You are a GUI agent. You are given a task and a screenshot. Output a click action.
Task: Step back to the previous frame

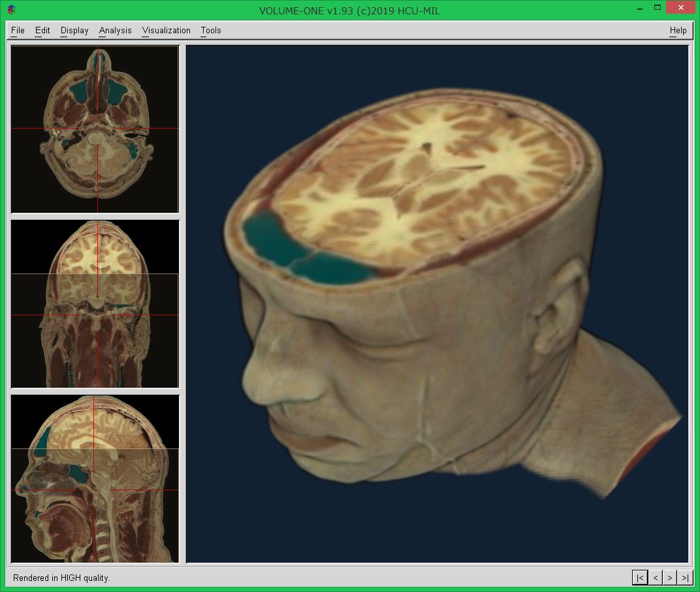pyautogui.click(x=655, y=578)
